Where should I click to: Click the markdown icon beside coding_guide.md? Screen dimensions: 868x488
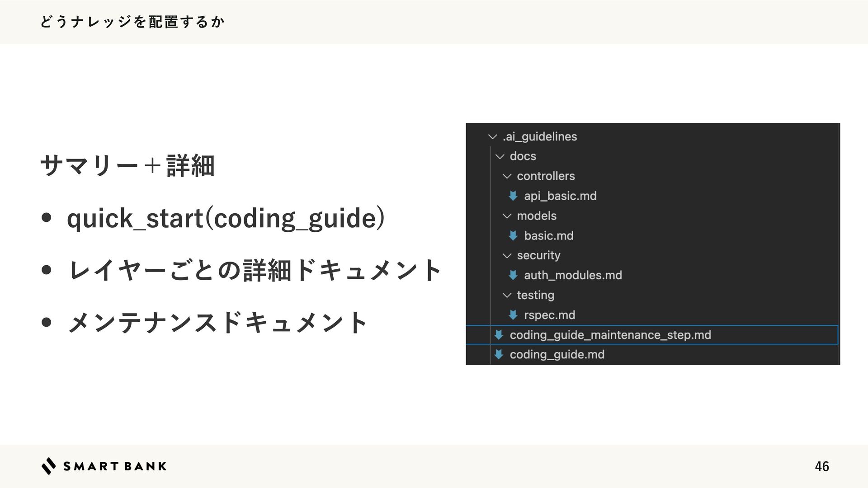coord(499,354)
